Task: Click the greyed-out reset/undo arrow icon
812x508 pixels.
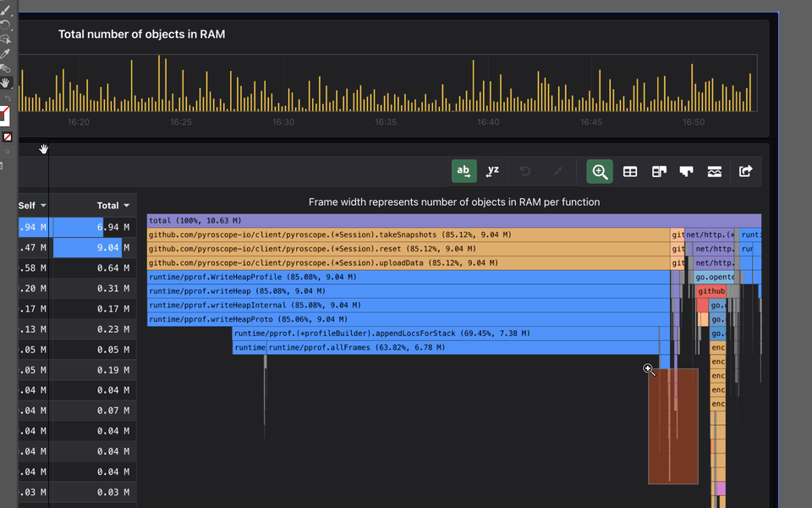Action: coord(525,171)
